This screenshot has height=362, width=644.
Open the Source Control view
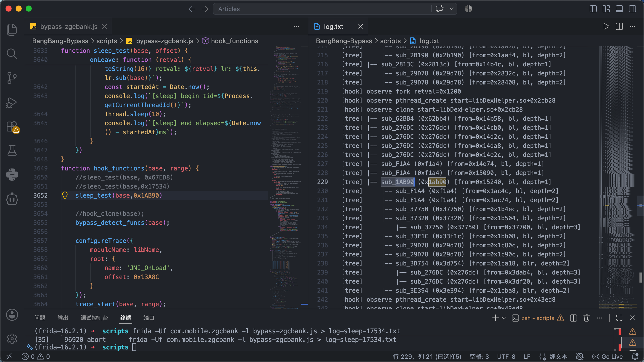click(x=12, y=78)
